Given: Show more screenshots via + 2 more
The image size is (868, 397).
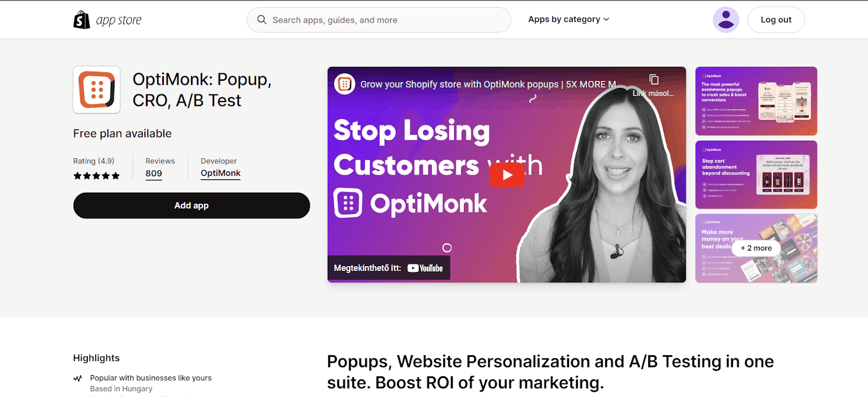Looking at the screenshot, I should pos(756,248).
